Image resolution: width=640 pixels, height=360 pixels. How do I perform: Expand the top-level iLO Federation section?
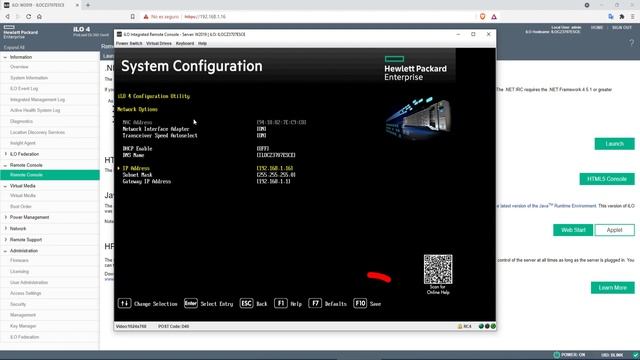point(5,154)
